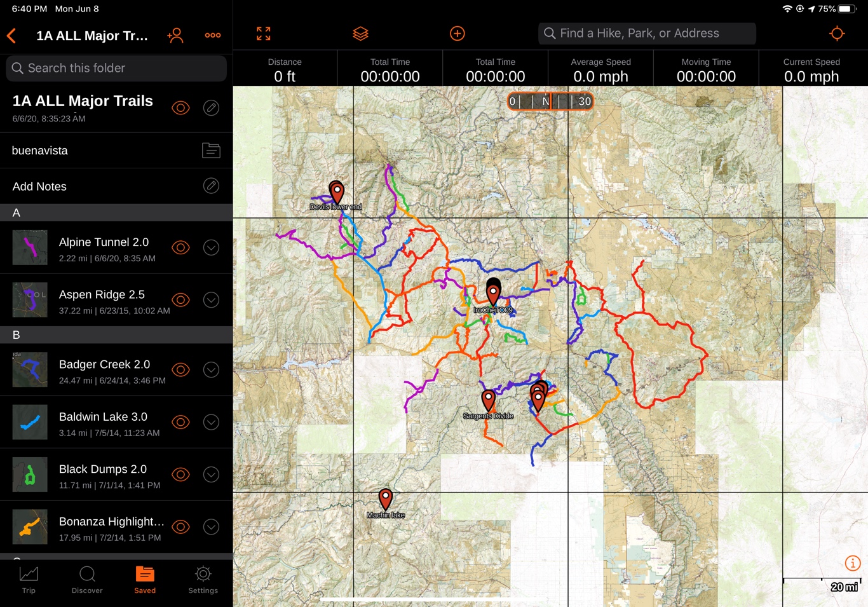The height and width of the screenshot is (607, 868).
Task: Expand options for Black Dumps 2.0
Action: (211, 475)
